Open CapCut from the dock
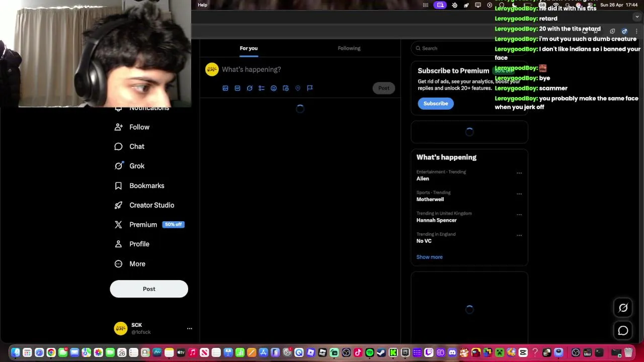 (x=523, y=352)
